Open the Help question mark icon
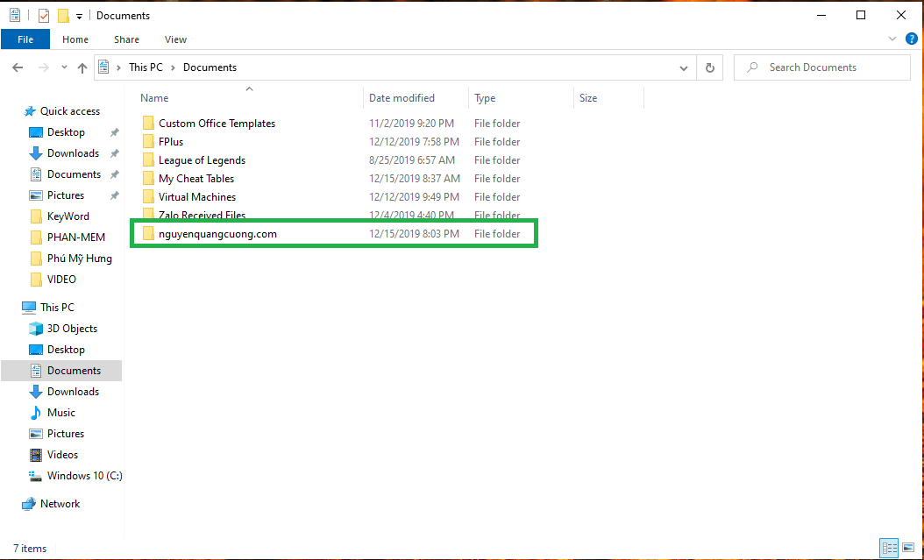This screenshot has width=924, height=560. pos(909,39)
